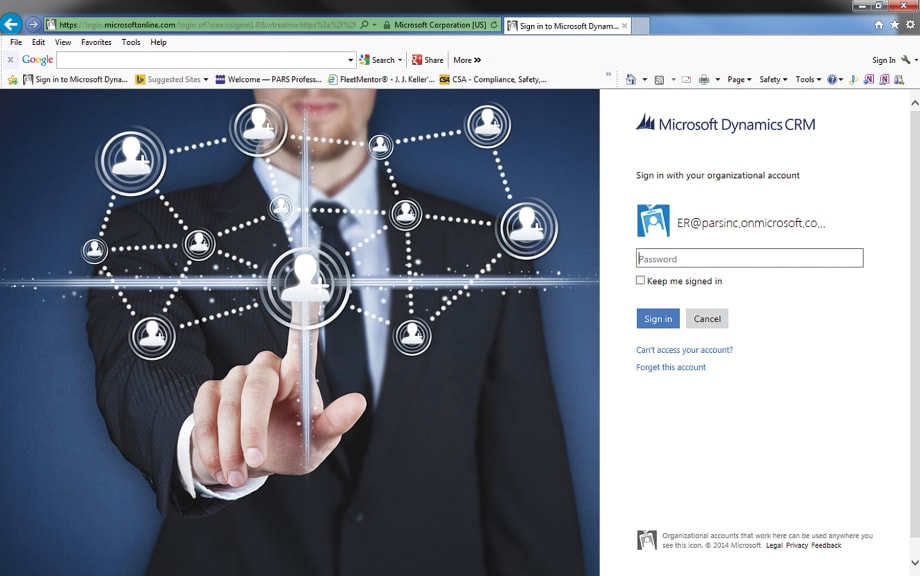920x576 pixels.
Task: Open the Edit menu
Action: point(38,42)
